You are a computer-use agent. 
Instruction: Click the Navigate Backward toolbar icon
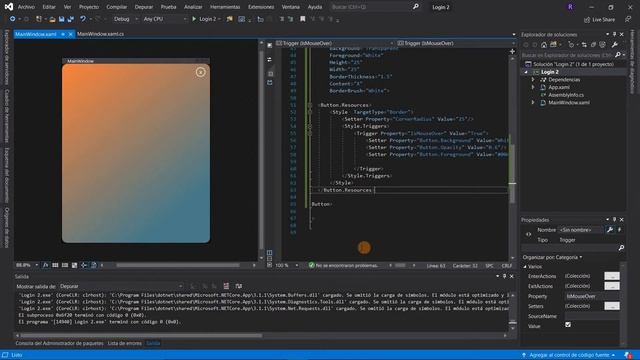[13, 19]
